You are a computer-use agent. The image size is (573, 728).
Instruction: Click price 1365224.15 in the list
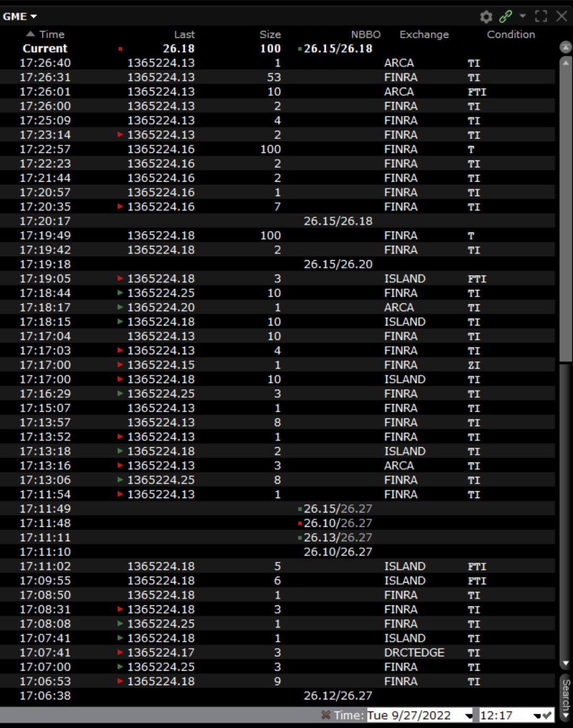(161, 365)
